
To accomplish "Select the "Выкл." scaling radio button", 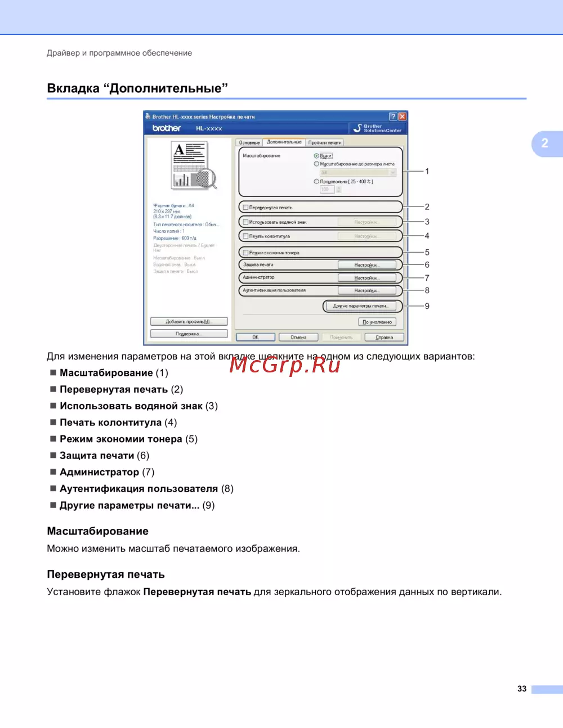I will coord(316,156).
